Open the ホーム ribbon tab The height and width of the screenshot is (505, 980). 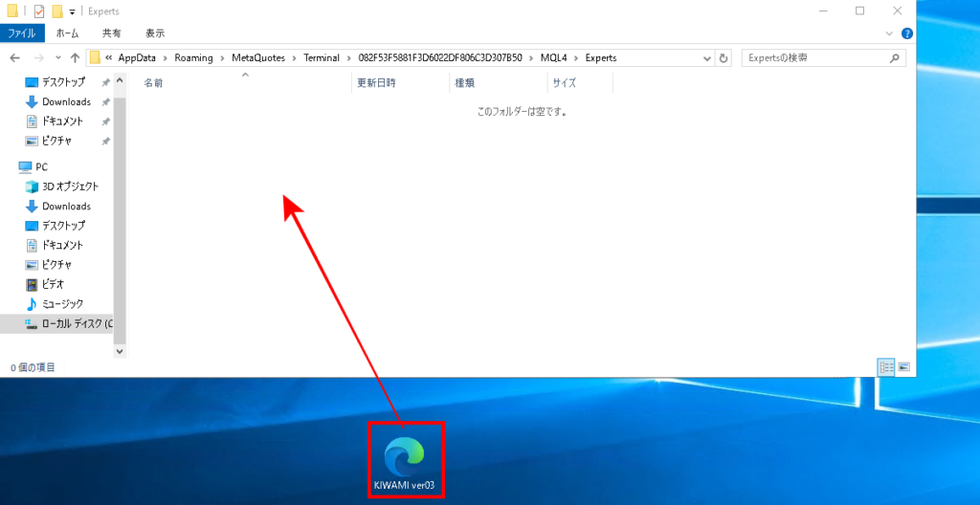tap(68, 33)
